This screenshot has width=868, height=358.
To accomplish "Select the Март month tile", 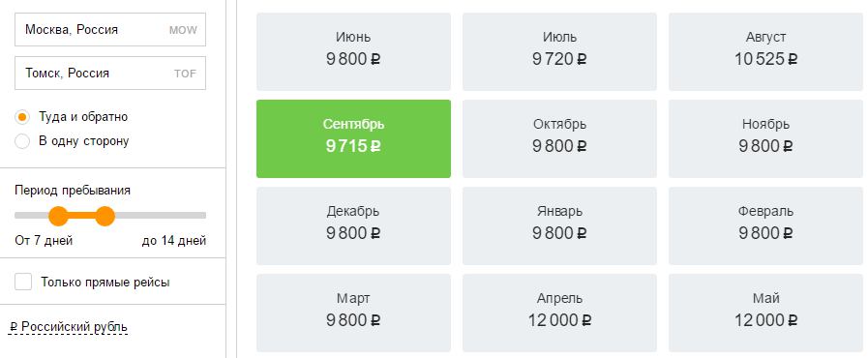I will pos(353,313).
